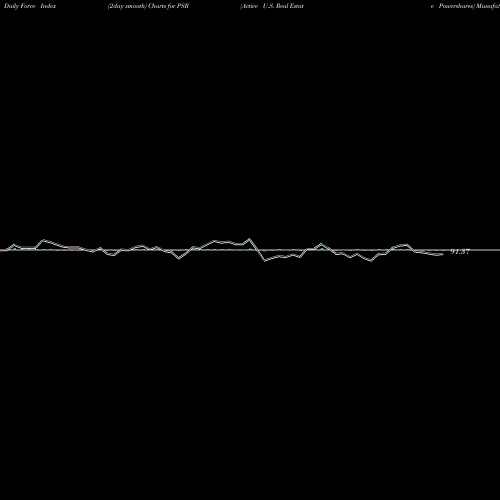
Task: Click the 'Daily Force Index' title text
Action: [x=30, y=6]
